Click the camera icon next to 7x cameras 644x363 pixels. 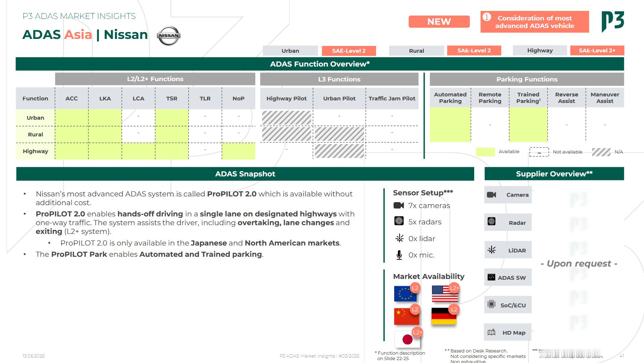pyautogui.click(x=399, y=206)
